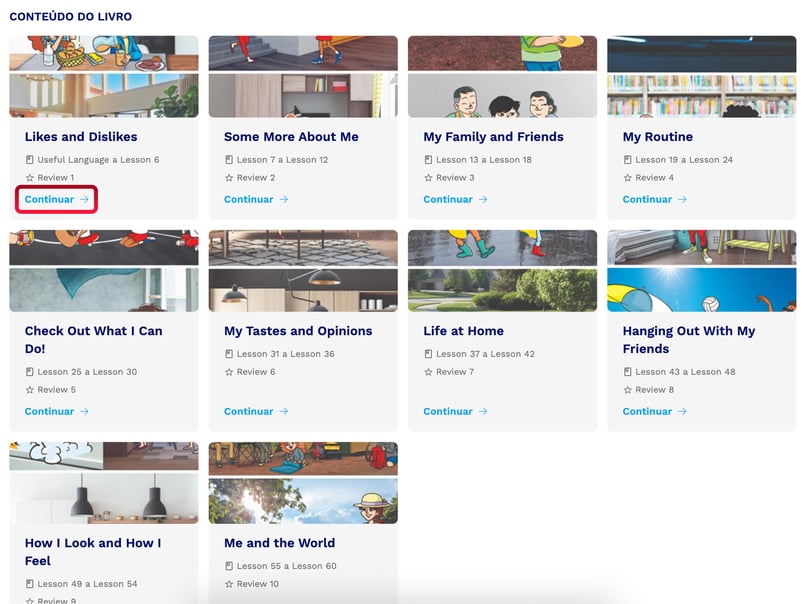
Task: Click the book icon beside Lesson 37 a Lesson 42
Action: coord(428,354)
